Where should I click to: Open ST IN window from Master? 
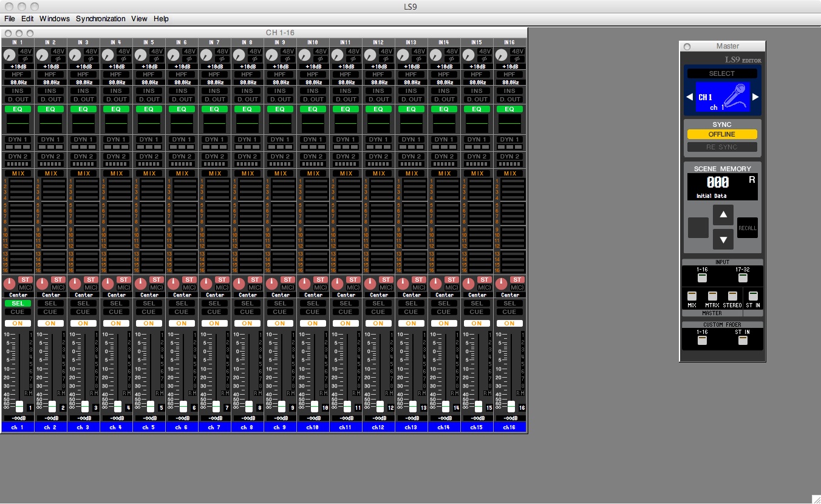753,296
